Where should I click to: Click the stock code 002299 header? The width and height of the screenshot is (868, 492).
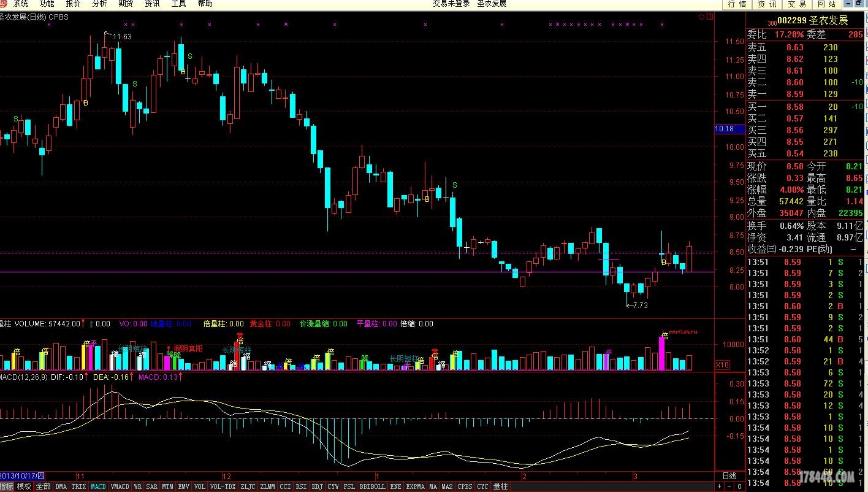(793, 20)
